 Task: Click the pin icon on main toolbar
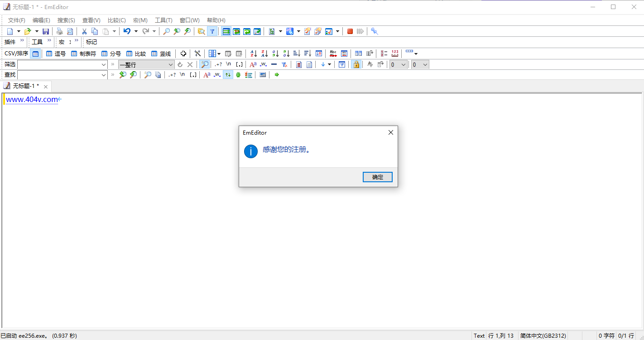pyautogui.click(x=374, y=31)
